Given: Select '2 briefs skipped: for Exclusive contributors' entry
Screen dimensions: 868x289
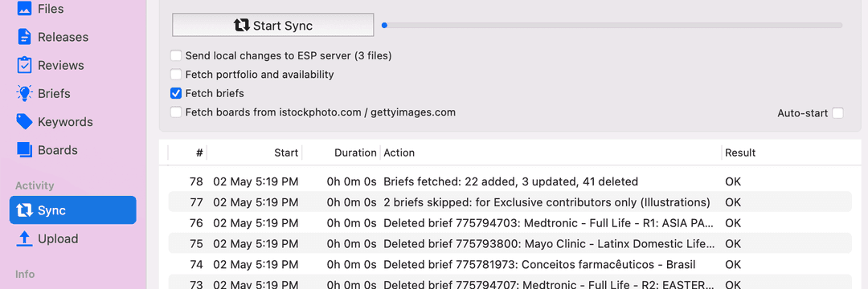Looking at the screenshot, I should point(510,201).
